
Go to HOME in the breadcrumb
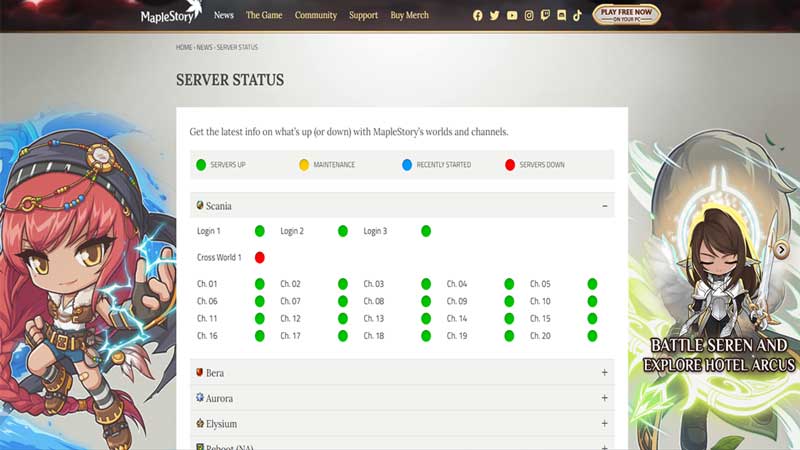pos(184,47)
